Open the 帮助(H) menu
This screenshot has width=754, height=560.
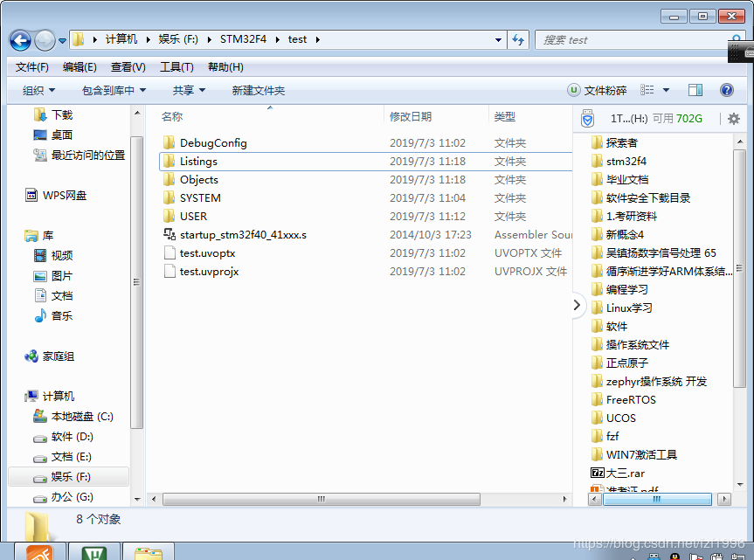[225, 66]
